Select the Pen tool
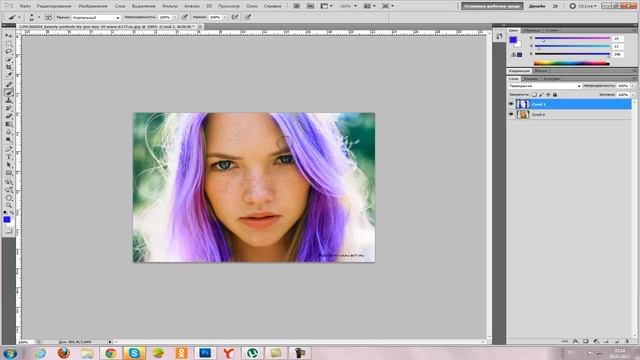 pyautogui.click(x=9, y=149)
